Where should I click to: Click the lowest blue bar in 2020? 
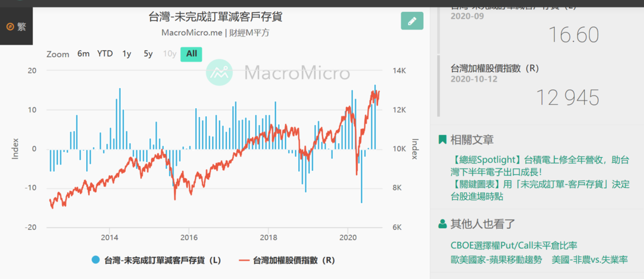pos(362,175)
